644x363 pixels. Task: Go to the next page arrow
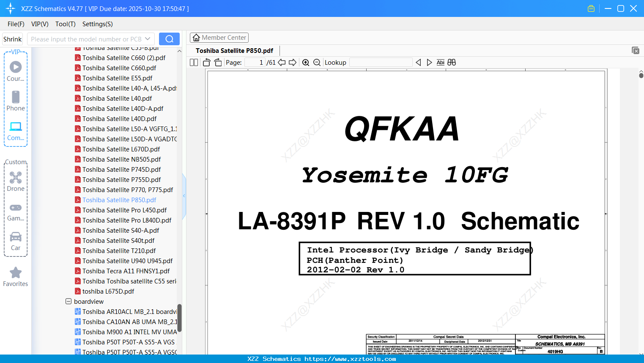pos(293,63)
